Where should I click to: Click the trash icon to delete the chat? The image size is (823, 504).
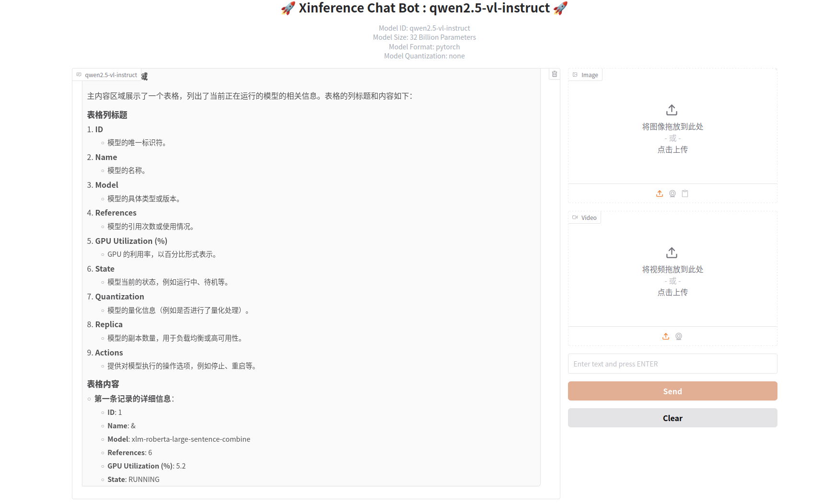tap(554, 74)
